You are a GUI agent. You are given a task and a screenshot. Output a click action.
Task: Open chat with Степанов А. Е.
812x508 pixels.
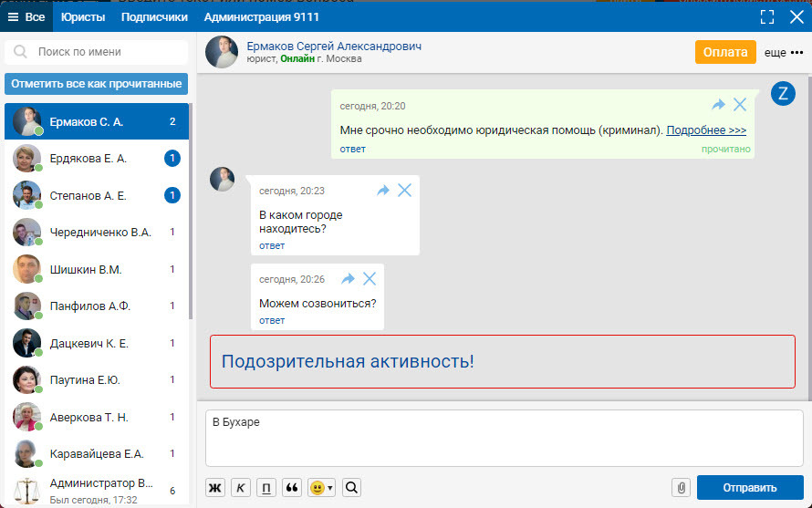(87, 194)
